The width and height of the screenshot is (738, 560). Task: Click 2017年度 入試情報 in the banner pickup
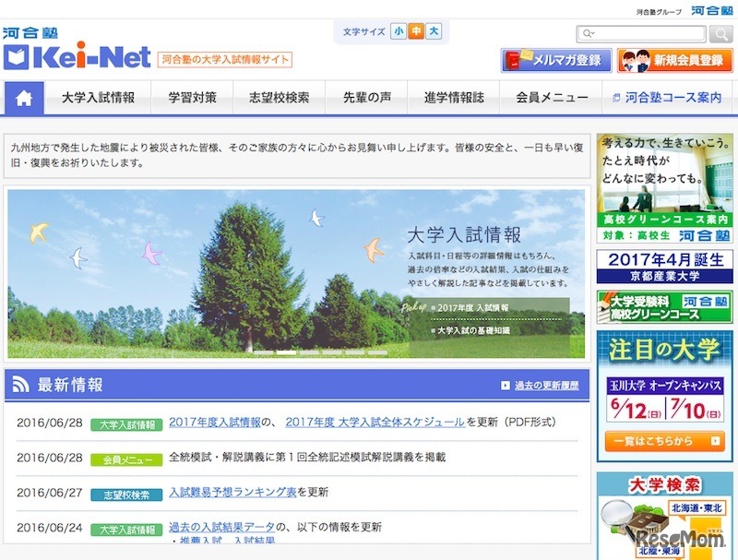(472, 308)
